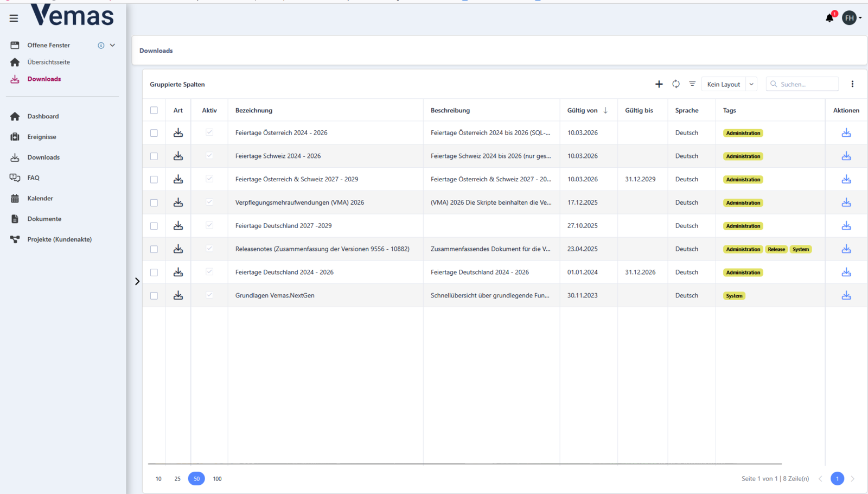Refresh the downloads table
Image resolution: width=868 pixels, height=494 pixels.
(676, 84)
